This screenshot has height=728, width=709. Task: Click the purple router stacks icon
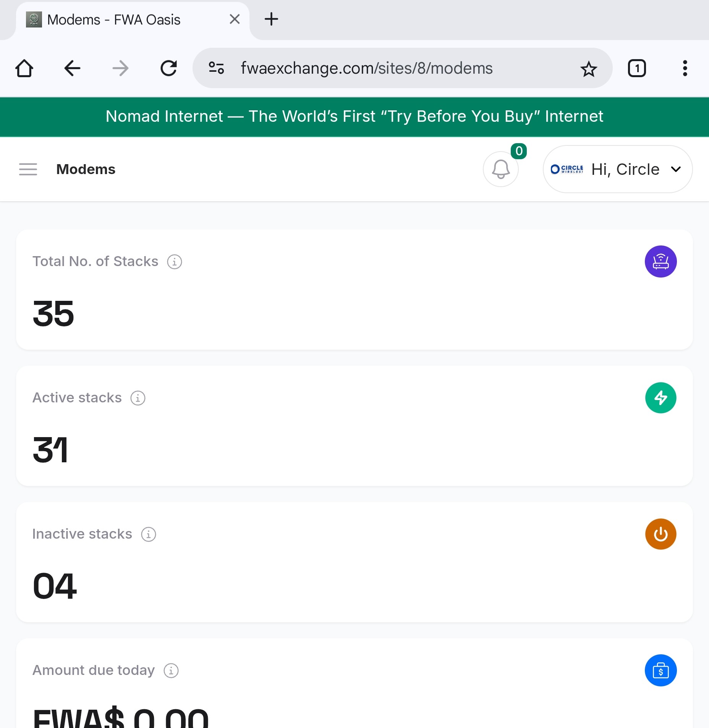[660, 261]
